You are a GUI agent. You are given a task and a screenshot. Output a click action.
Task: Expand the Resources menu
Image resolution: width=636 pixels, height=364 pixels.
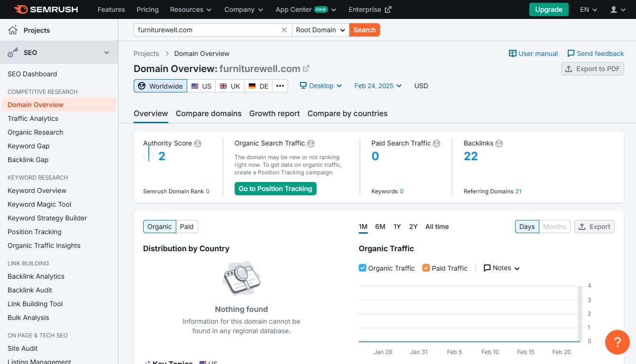pos(191,9)
